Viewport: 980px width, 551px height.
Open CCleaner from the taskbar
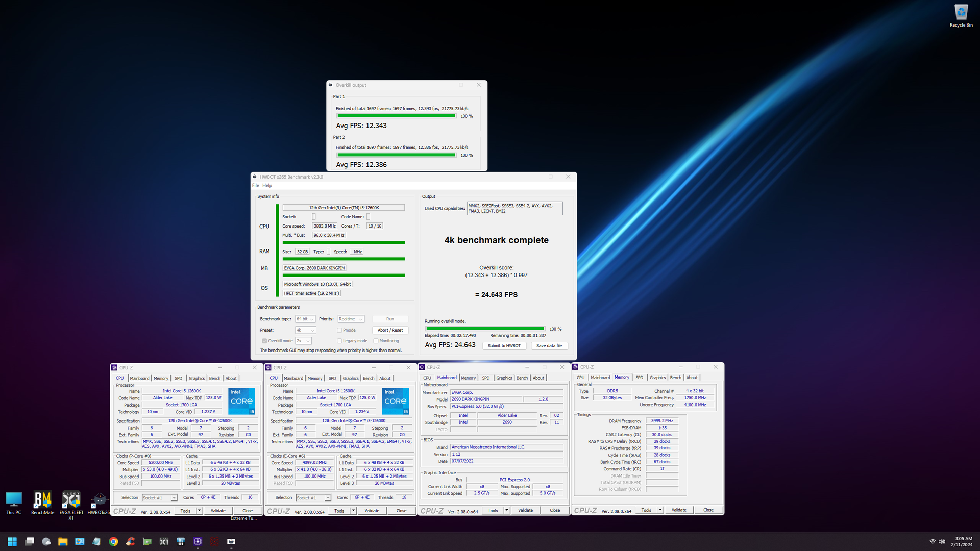pyautogui.click(x=130, y=541)
